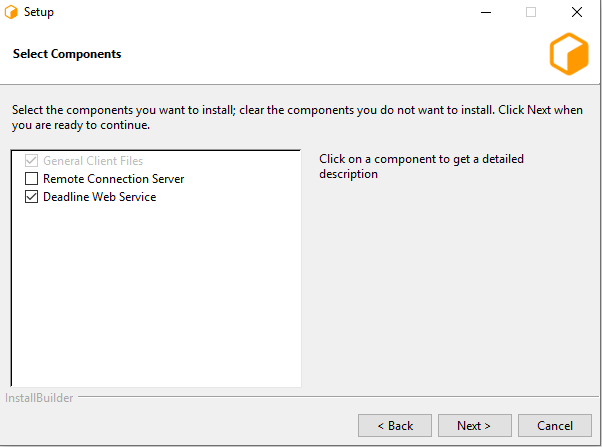The height and width of the screenshot is (447, 602).
Task: Click the orange Deadline box logo
Action: tap(568, 54)
